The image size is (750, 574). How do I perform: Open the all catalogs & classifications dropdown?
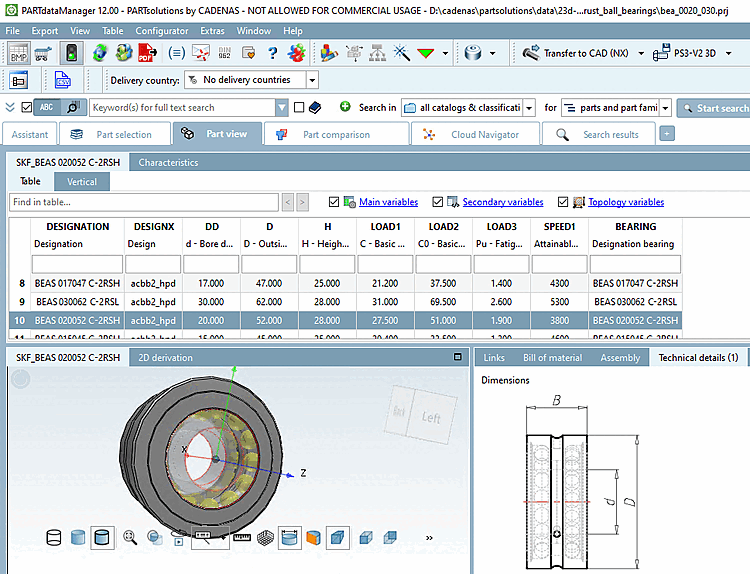click(527, 108)
